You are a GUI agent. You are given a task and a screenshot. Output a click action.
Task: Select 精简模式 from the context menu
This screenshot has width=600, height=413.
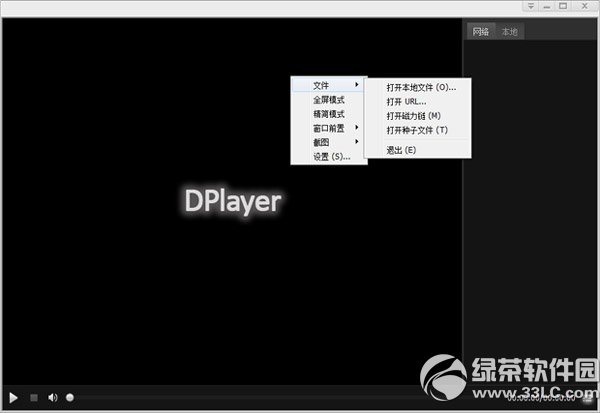point(329,114)
